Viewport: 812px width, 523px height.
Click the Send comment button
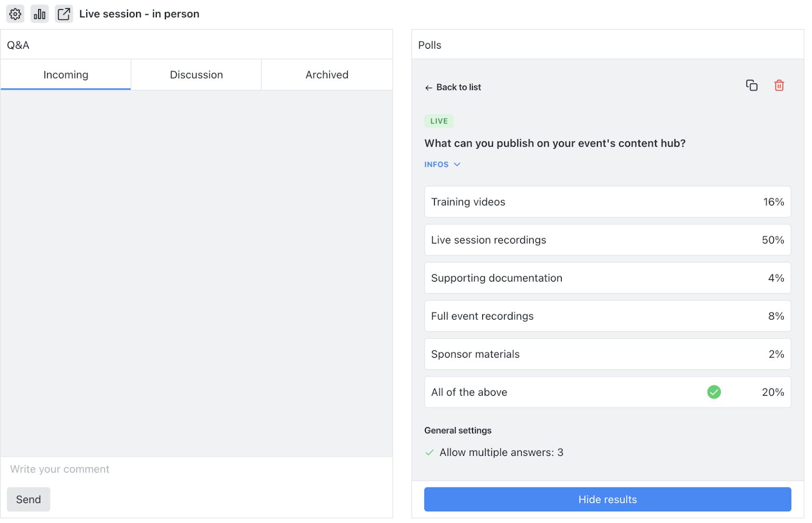pos(28,500)
